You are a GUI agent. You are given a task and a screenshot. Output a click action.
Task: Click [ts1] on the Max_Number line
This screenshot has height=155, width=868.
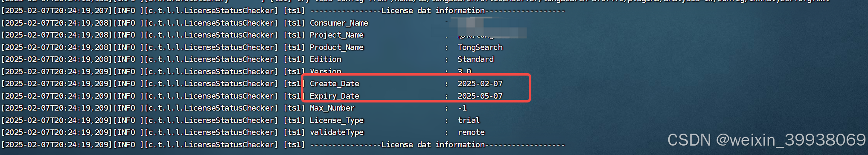[x=294, y=108]
